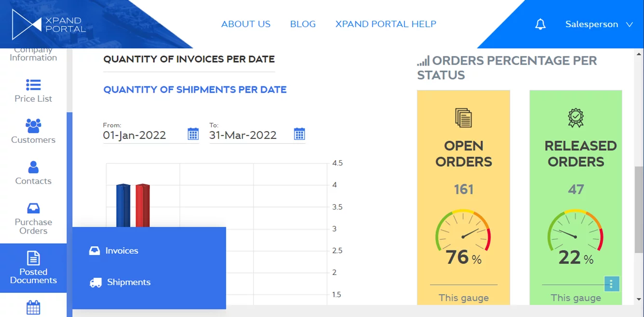This screenshot has height=317, width=644.
Task: Select Invoices from the Posted Documents submenu
Action: [x=121, y=251]
